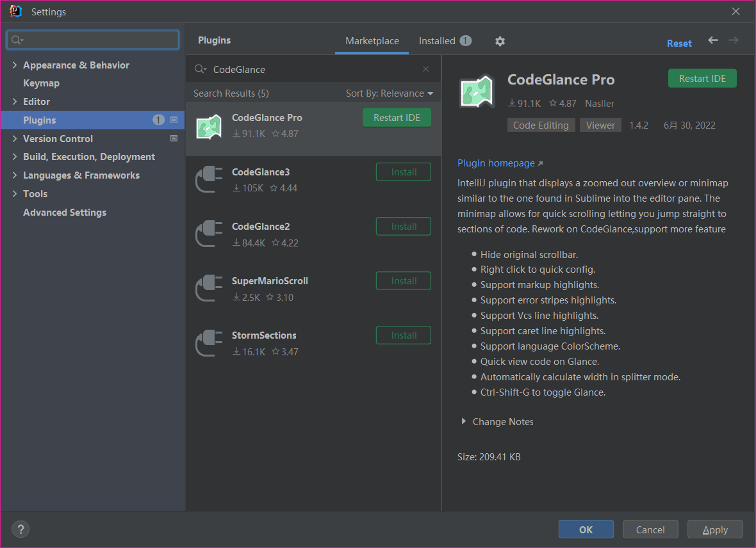The width and height of the screenshot is (756, 548).
Task: Close the Settings dialog window
Action: (735, 11)
